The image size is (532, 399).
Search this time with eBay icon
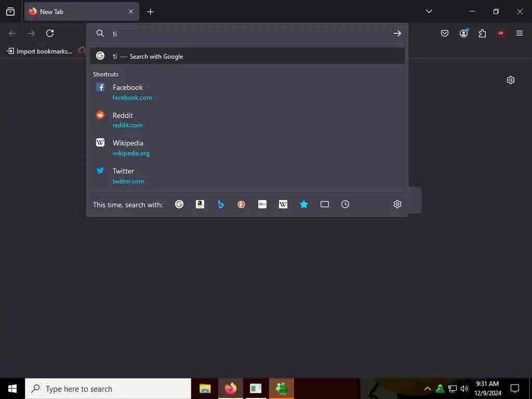coord(262,204)
